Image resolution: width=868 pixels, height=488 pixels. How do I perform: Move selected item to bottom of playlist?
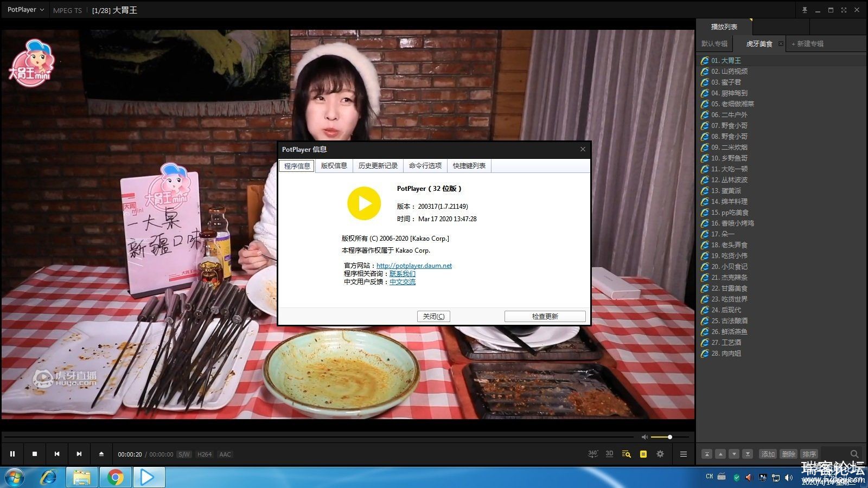click(x=748, y=454)
